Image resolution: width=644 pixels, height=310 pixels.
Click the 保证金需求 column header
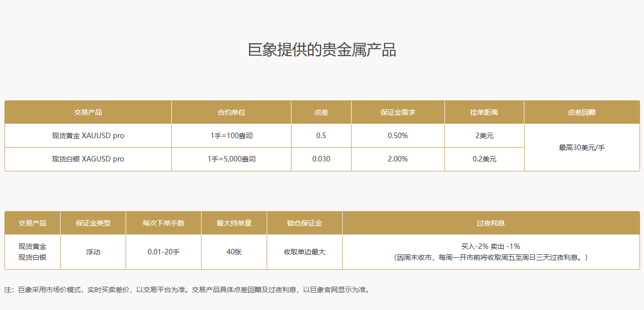pos(398,112)
